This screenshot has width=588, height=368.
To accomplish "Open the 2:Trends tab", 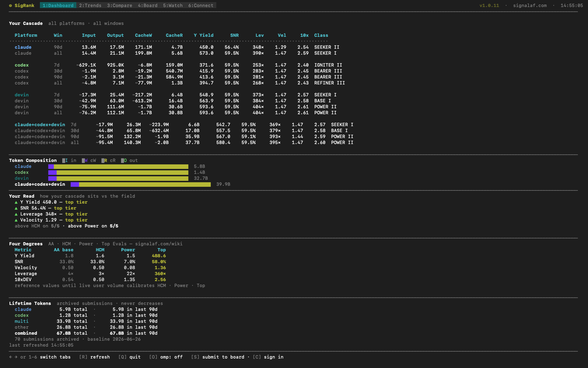I will (x=90, y=6).
